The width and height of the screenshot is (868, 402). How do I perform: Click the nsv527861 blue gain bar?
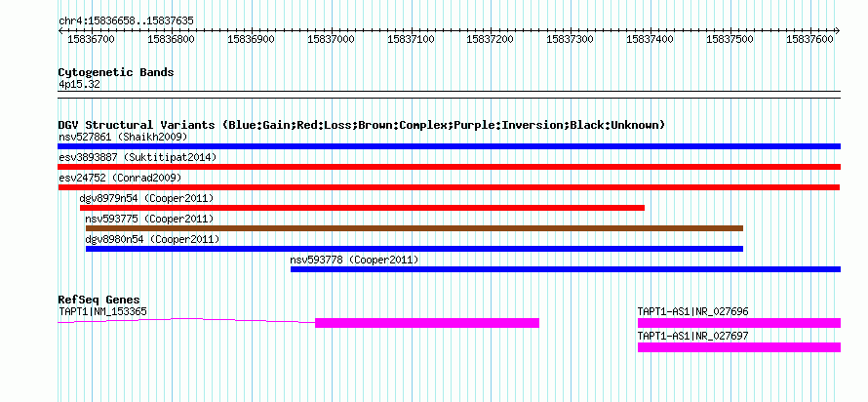pyautogui.click(x=449, y=146)
